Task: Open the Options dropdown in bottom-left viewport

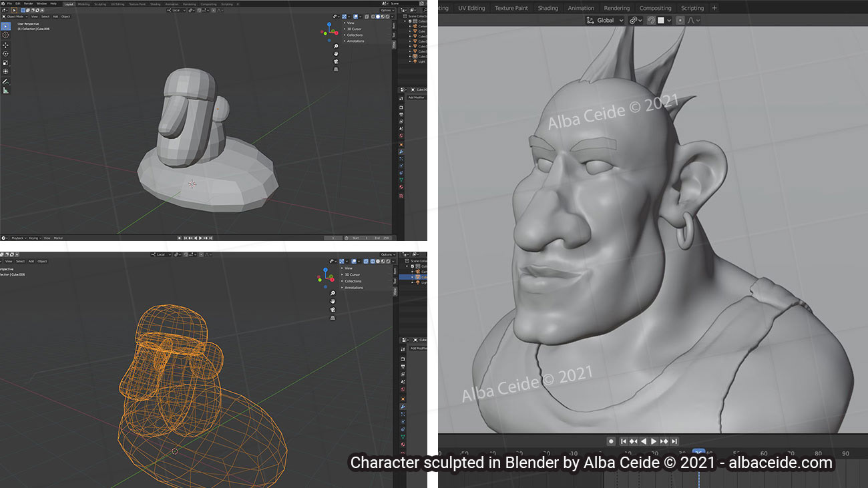Action: point(388,254)
